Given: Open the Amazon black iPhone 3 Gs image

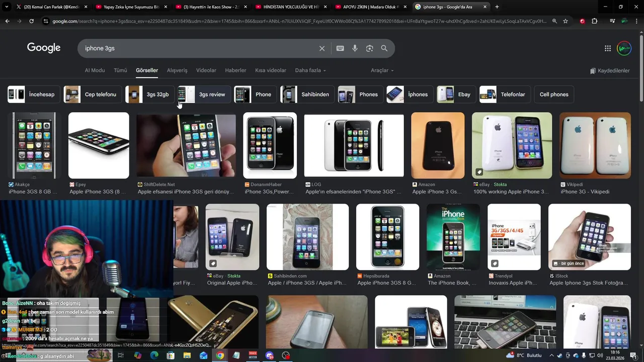Looking at the screenshot, I should tap(438, 145).
